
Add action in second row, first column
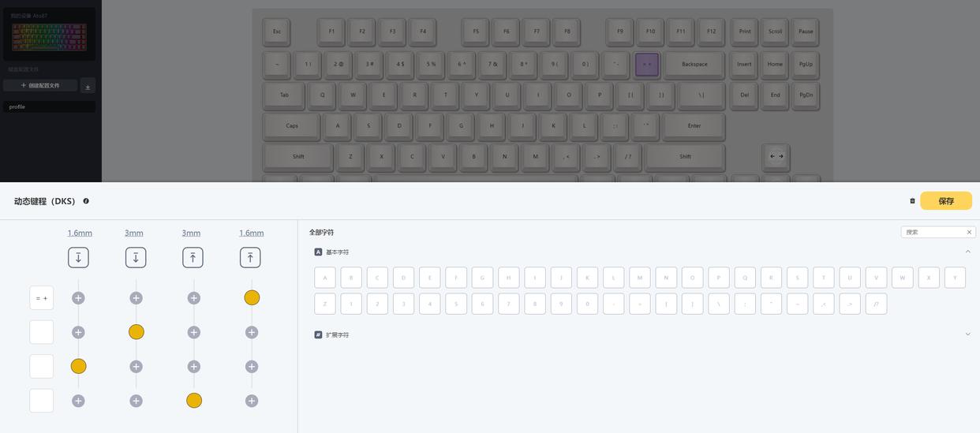78,332
